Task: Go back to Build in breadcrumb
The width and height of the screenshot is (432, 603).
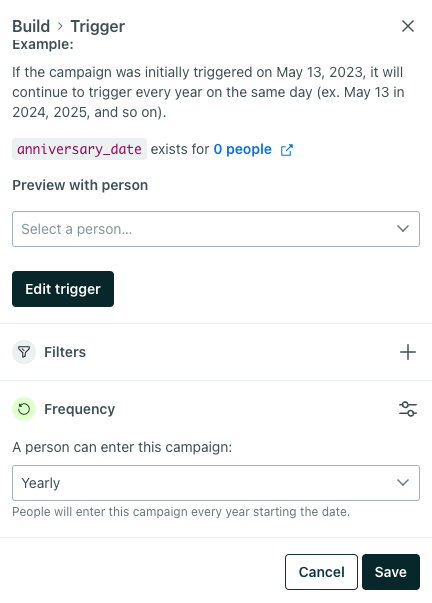Action: 31,27
